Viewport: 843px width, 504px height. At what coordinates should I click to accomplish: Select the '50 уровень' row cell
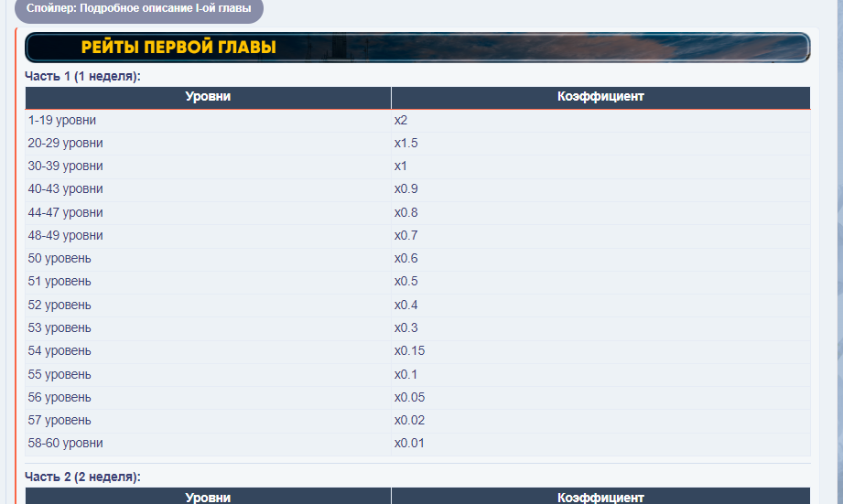(59, 259)
